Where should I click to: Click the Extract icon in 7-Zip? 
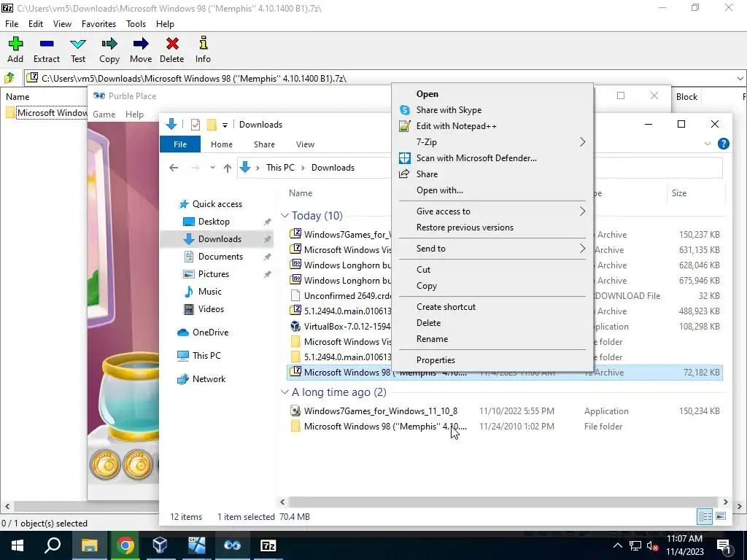(47, 50)
